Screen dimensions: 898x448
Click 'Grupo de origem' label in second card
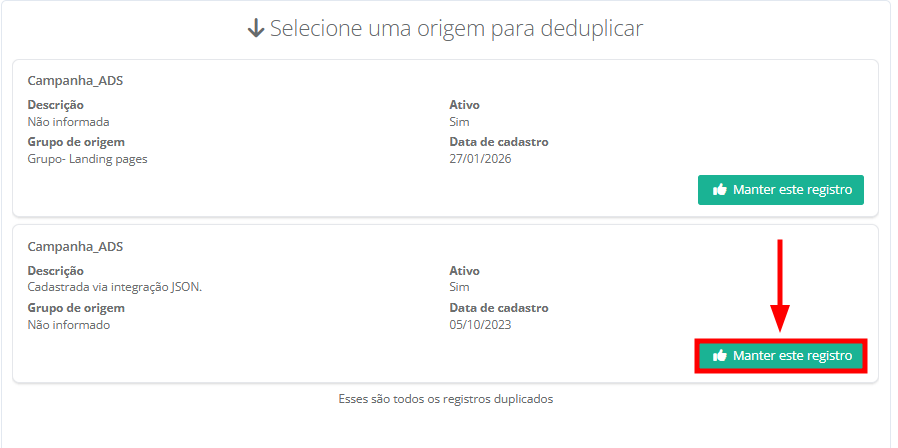point(76,308)
